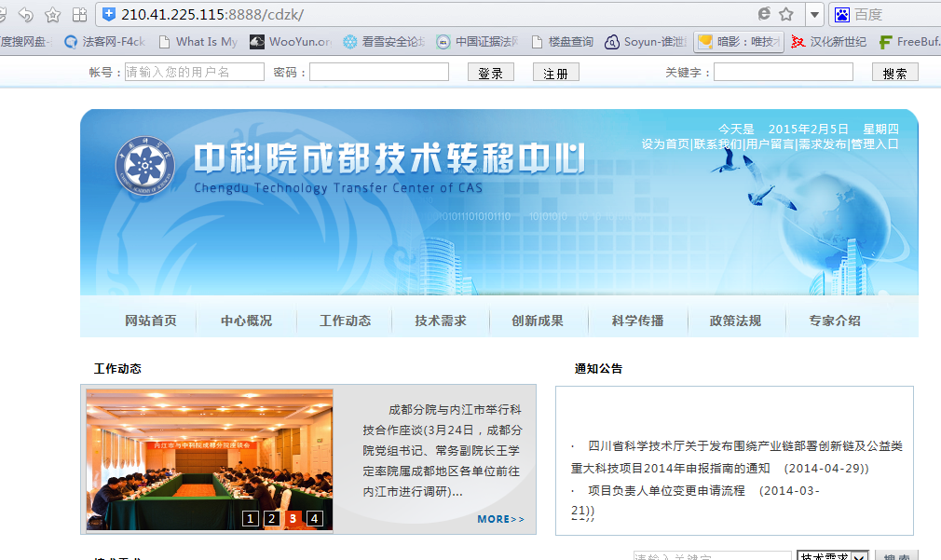This screenshot has height=560, width=941.
Task: Click the 管理入口 admin link
Action: pos(875,144)
